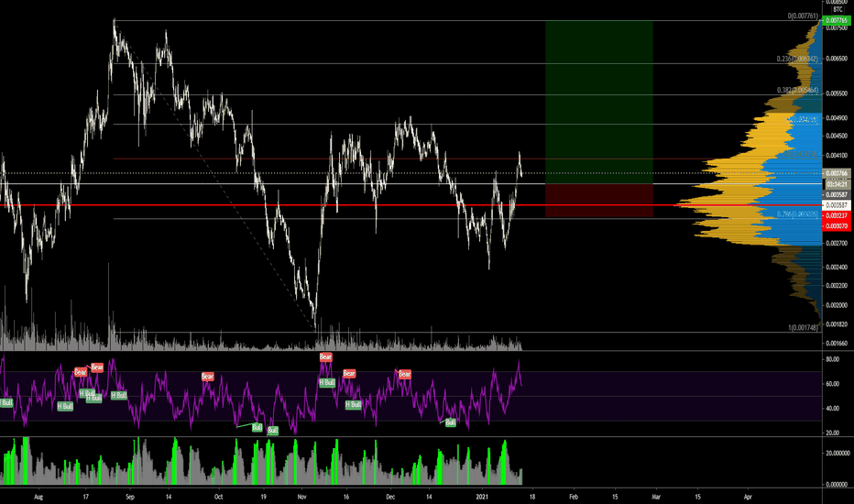The height and width of the screenshot is (504, 854).
Task: Click the 0.004900 price axis value
Action: 837,118
